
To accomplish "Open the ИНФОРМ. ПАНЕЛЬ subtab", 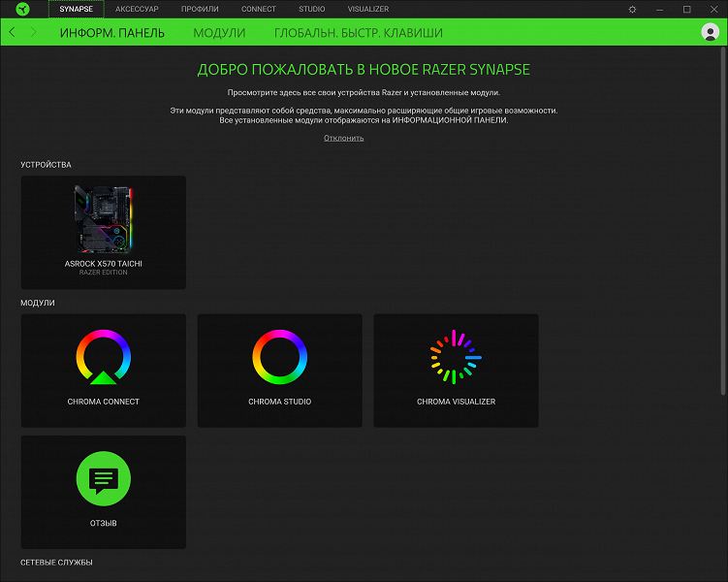I will (x=112, y=33).
